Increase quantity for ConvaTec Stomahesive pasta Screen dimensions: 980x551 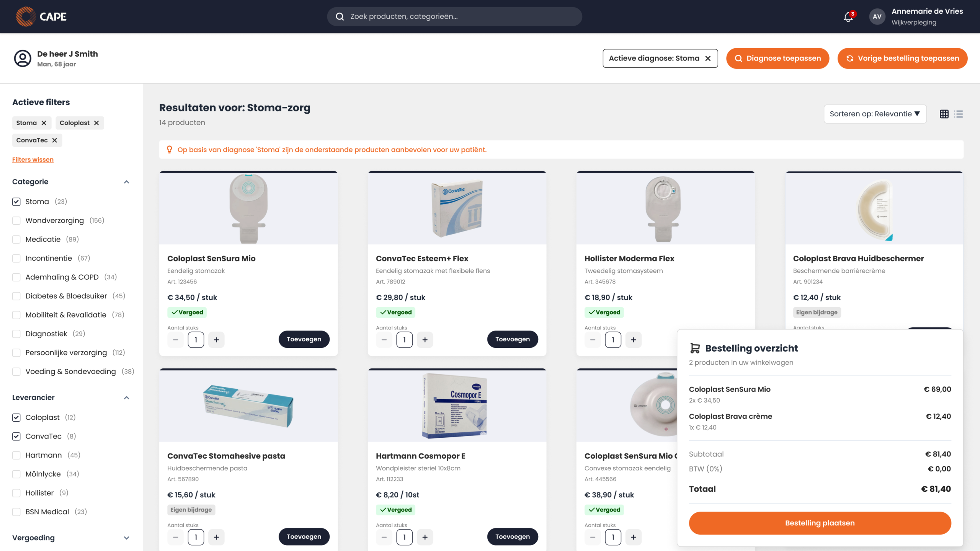coord(216,537)
